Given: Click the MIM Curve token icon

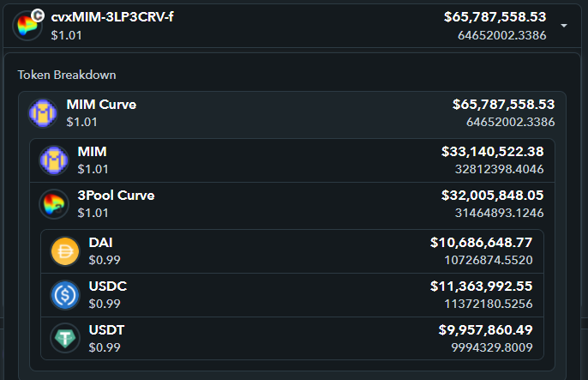Looking at the screenshot, I should 43,113.
